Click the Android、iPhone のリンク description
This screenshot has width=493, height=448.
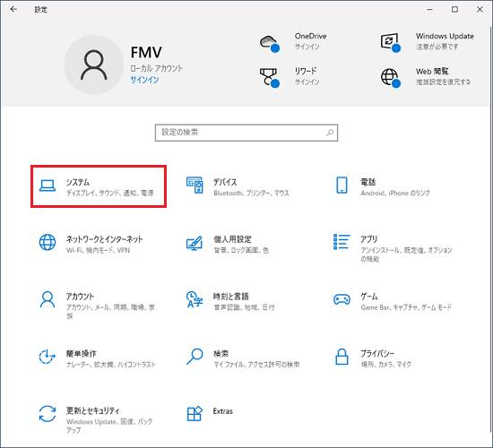click(x=395, y=193)
